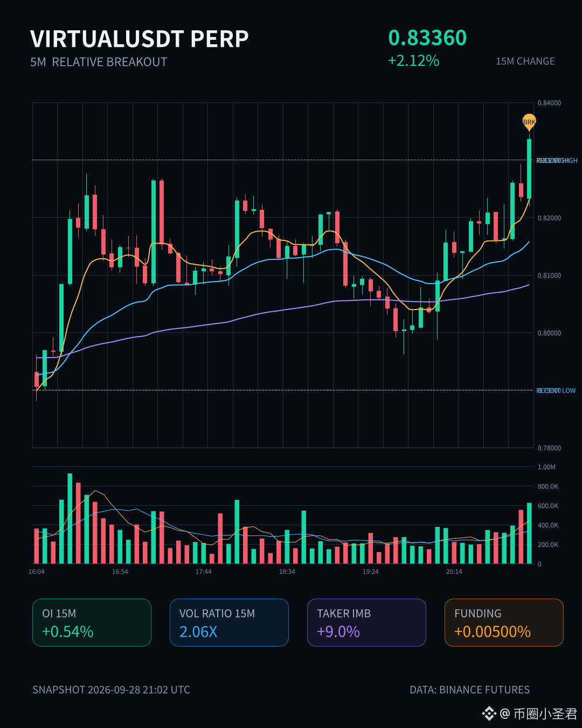Click the +2.12% change value
The height and width of the screenshot is (728, 582).
[x=414, y=60]
